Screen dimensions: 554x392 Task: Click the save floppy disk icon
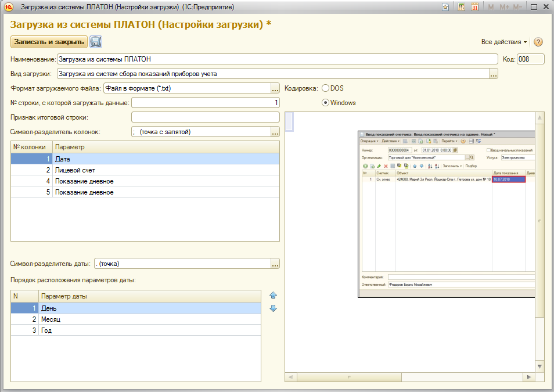96,42
